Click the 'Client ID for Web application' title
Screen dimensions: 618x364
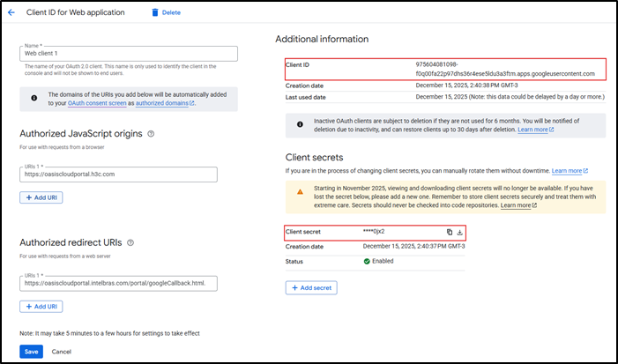coord(75,12)
